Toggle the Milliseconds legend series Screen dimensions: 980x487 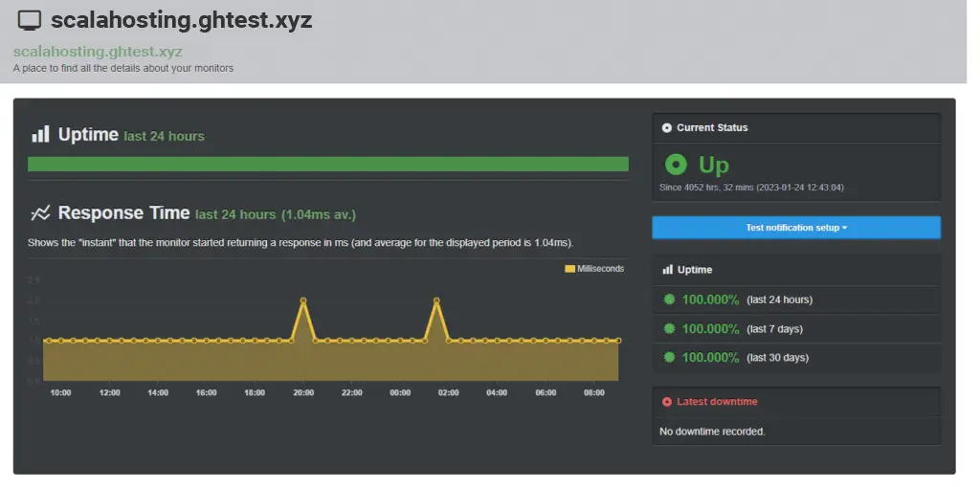pyautogui.click(x=599, y=269)
